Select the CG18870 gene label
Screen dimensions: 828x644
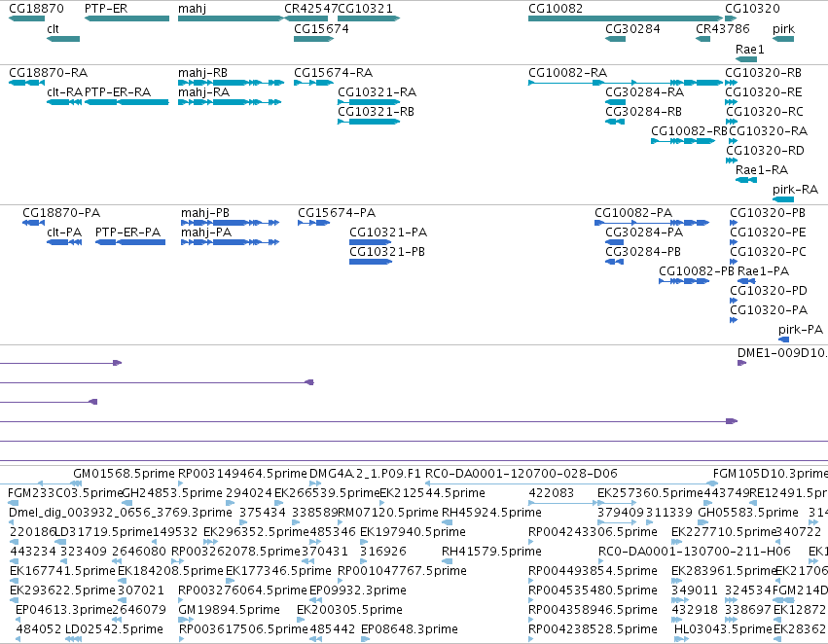pos(36,9)
